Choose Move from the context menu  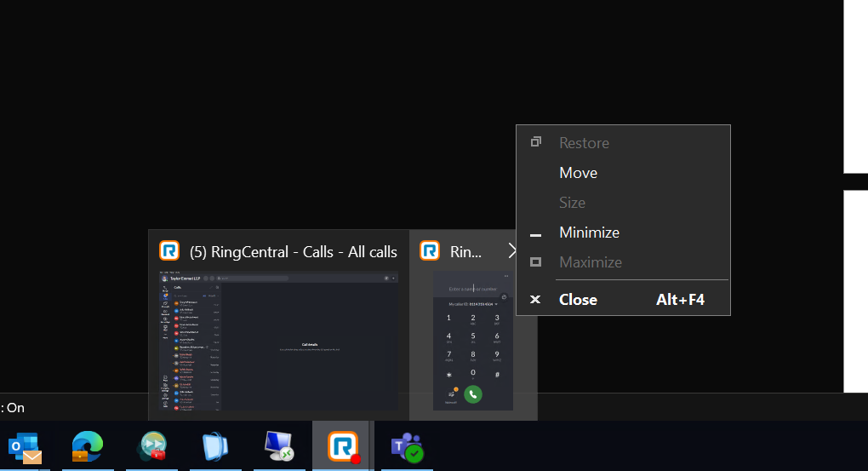tap(623, 173)
